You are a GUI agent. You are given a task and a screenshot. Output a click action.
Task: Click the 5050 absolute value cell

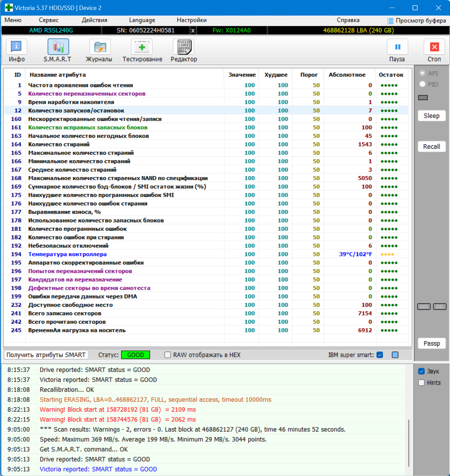coord(365,178)
